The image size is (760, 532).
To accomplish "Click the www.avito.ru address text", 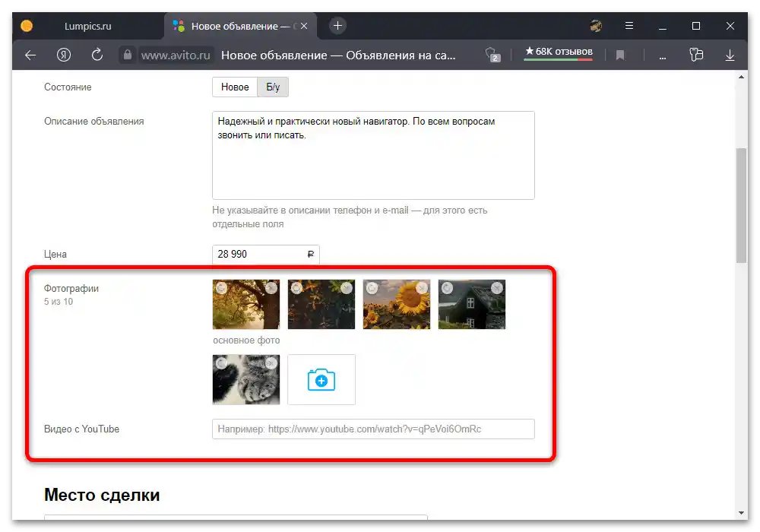I will click(x=176, y=55).
